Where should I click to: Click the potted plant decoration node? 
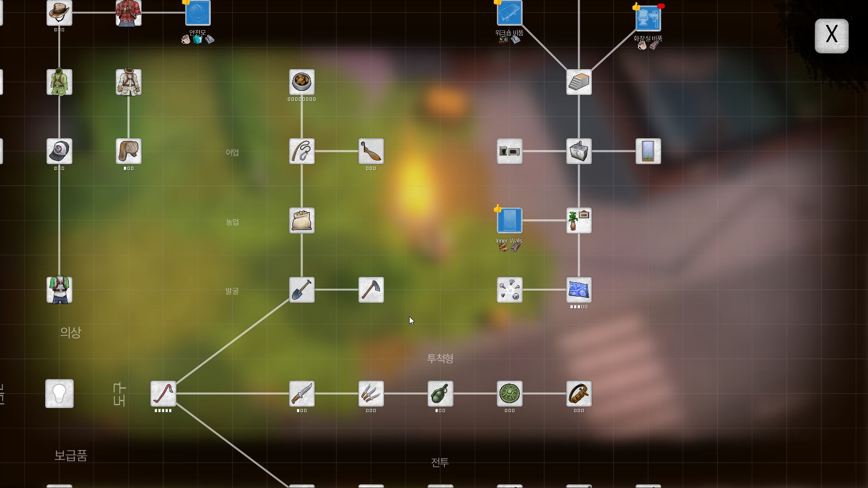pos(579,221)
